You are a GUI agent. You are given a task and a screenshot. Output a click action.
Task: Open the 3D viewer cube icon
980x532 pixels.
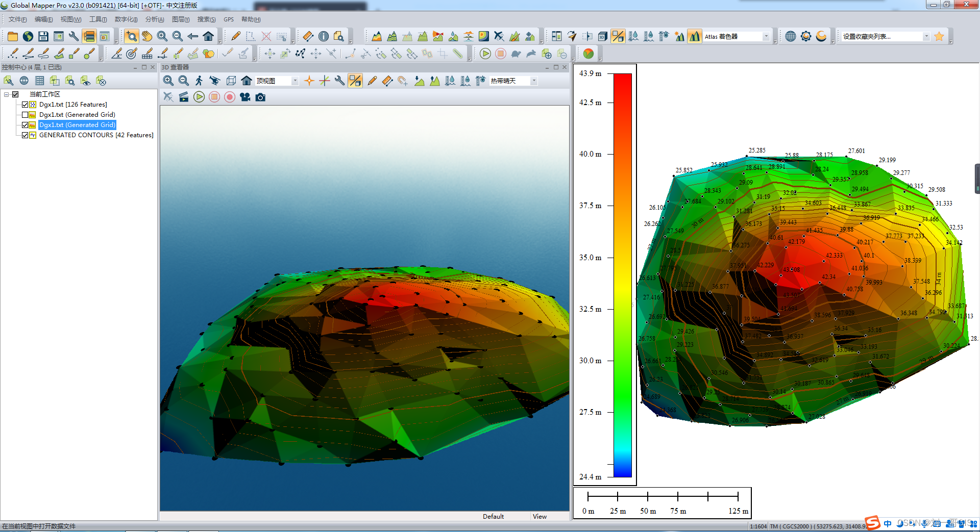(x=603, y=36)
